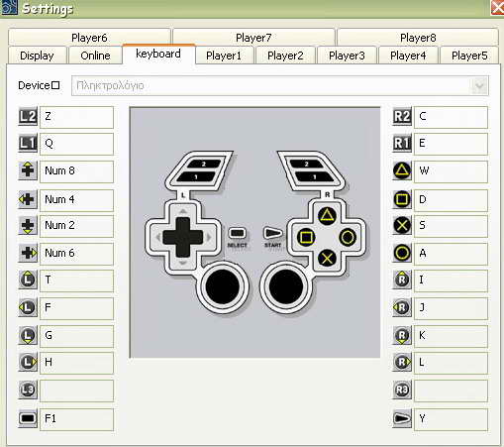Select the keyboard tab
Viewport: 504px width, 447px height.
(158, 54)
